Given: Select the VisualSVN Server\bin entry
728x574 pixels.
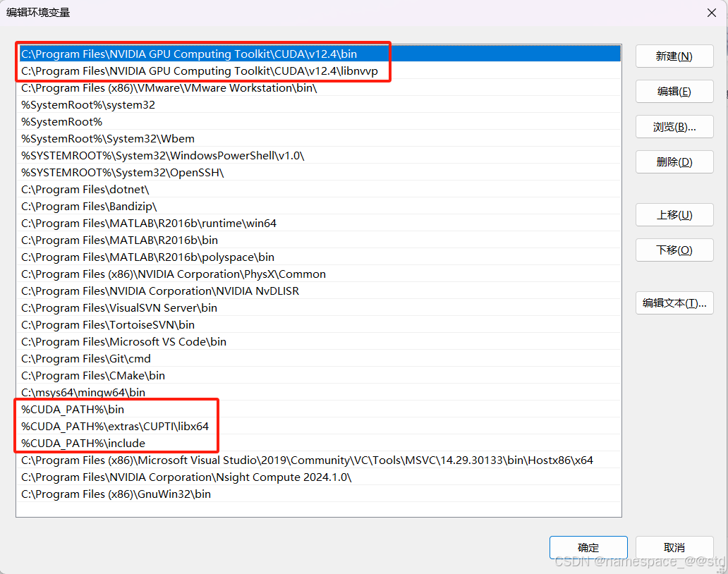Looking at the screenshot, I should point(319,308).
